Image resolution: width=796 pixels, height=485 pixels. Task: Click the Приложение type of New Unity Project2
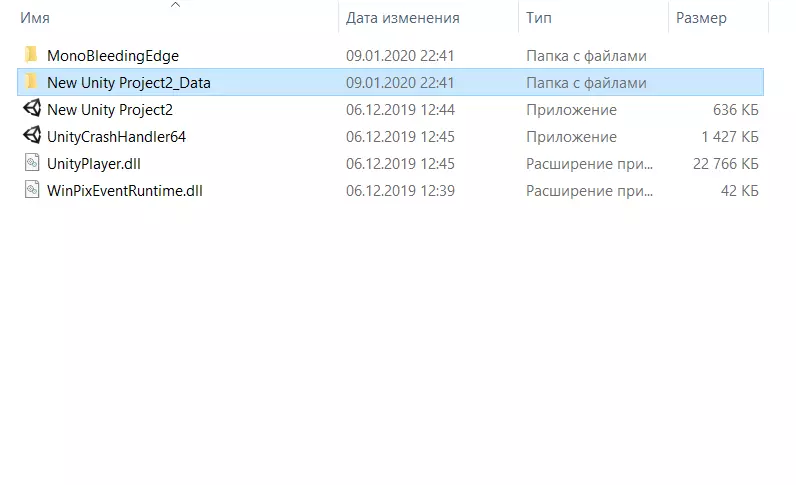[571, 110]
